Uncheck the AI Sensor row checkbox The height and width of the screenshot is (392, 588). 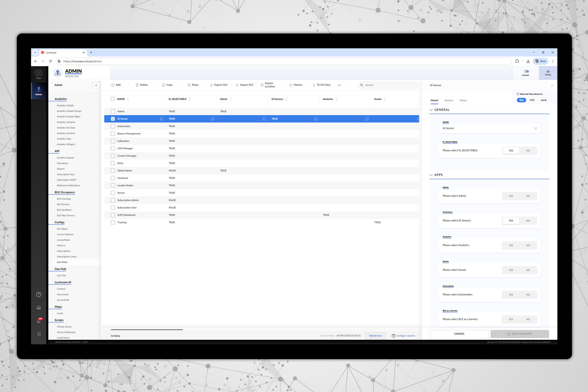tap(113, 119)
